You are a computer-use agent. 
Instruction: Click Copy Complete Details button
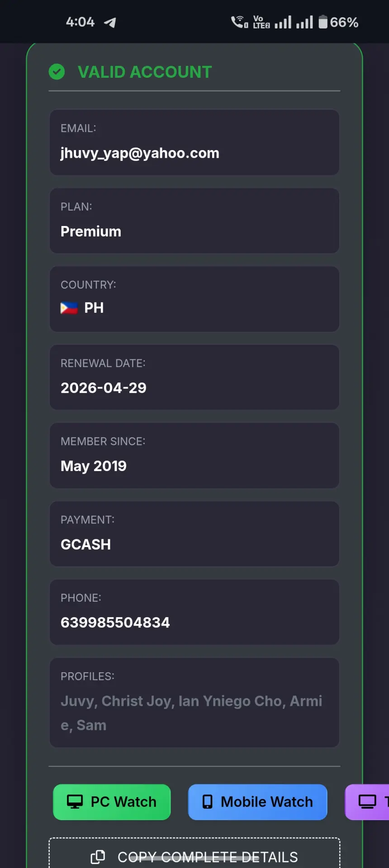tap(194, 853)
